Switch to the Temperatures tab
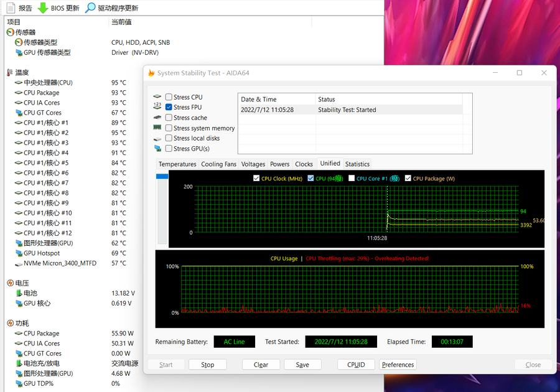This screenshot has height=392, width=560. [x=177, y=164]
